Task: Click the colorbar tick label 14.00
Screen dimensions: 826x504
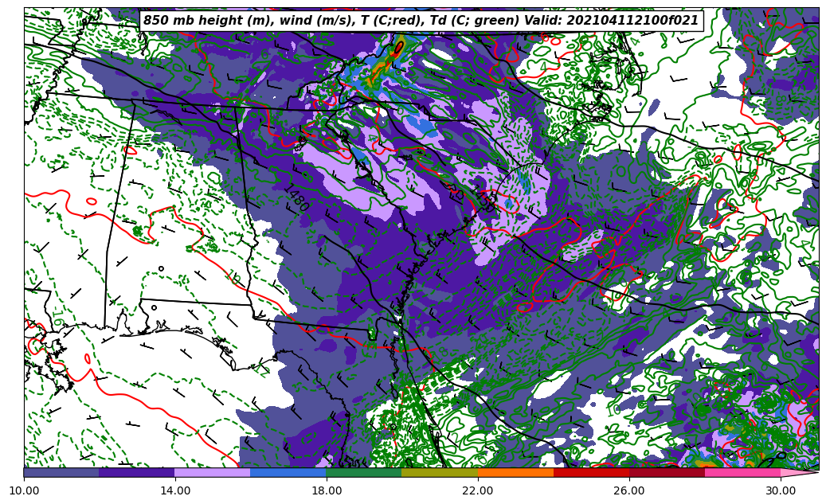Action: (175, 490)
